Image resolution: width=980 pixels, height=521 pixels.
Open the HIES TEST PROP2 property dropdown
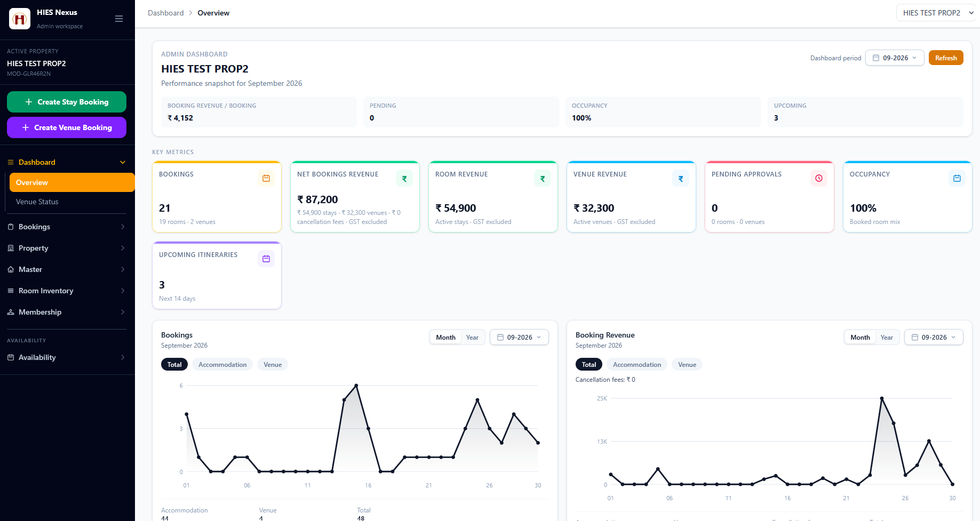[x=937, y=13]
